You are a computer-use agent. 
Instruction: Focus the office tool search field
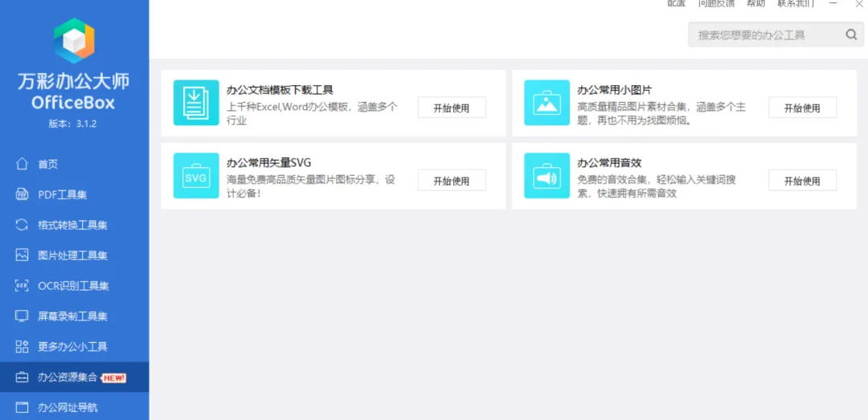pyautogui.click(x=776, y=35)
